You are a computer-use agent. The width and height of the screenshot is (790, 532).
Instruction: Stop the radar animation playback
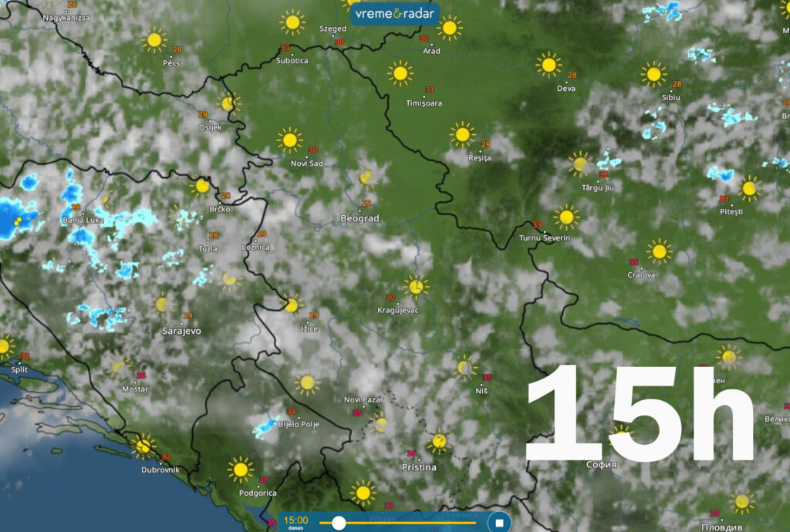coord(499,523)
